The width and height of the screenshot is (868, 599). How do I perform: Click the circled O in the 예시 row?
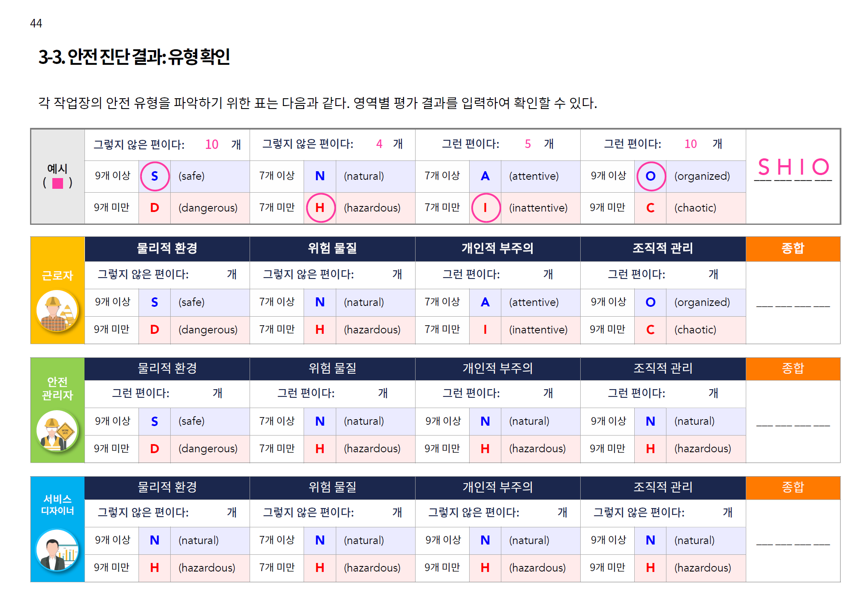(650, 176)
